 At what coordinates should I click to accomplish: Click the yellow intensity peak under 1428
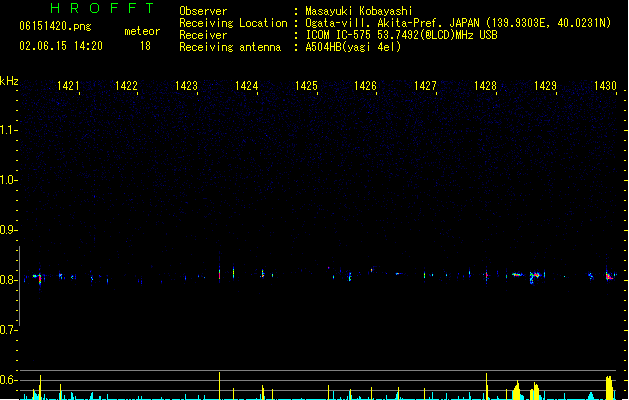487,386
